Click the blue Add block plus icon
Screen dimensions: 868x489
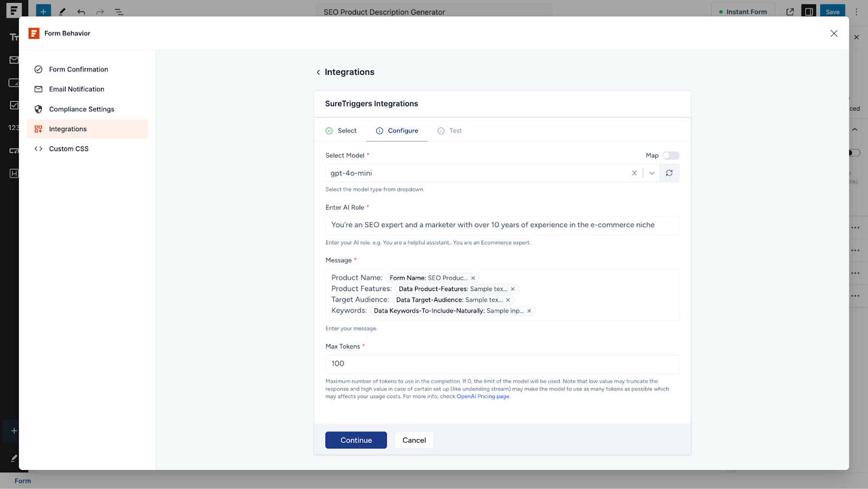[x=43, y=10]
